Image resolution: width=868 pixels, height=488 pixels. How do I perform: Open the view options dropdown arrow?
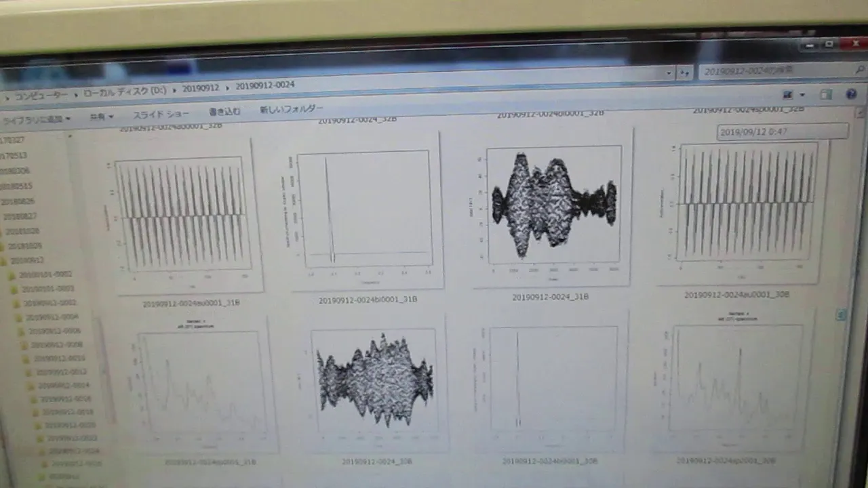click(802, 96)
